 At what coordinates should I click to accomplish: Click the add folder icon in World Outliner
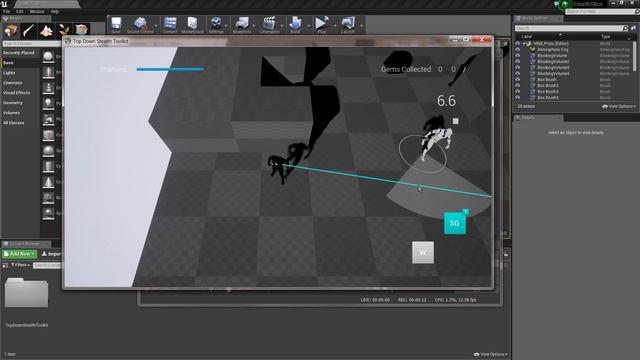pyautogui.click(x=633, y=28)
